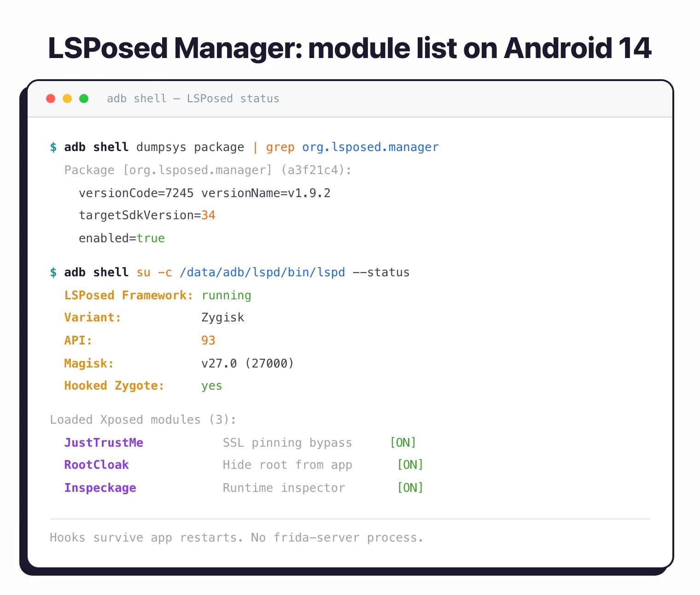Click the '$' prompt before dumpsys command
This screenshot has height=595, width=700.
pos(53,147)
